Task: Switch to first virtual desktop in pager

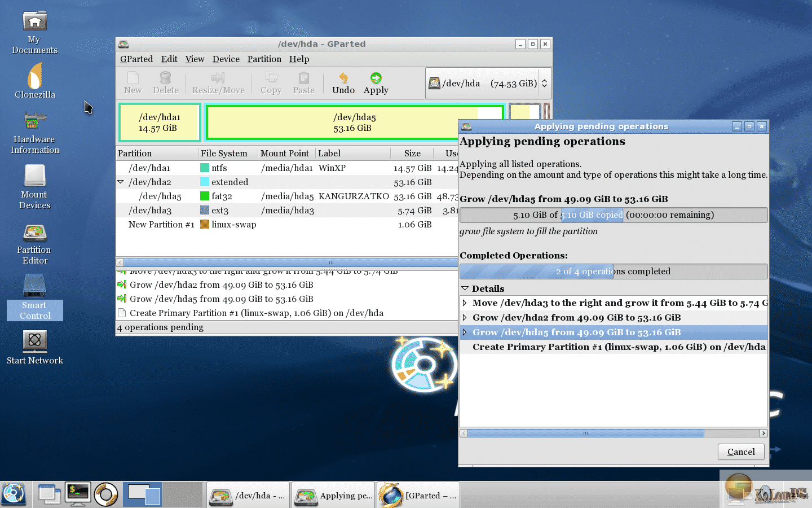Action: pos(143,494)
